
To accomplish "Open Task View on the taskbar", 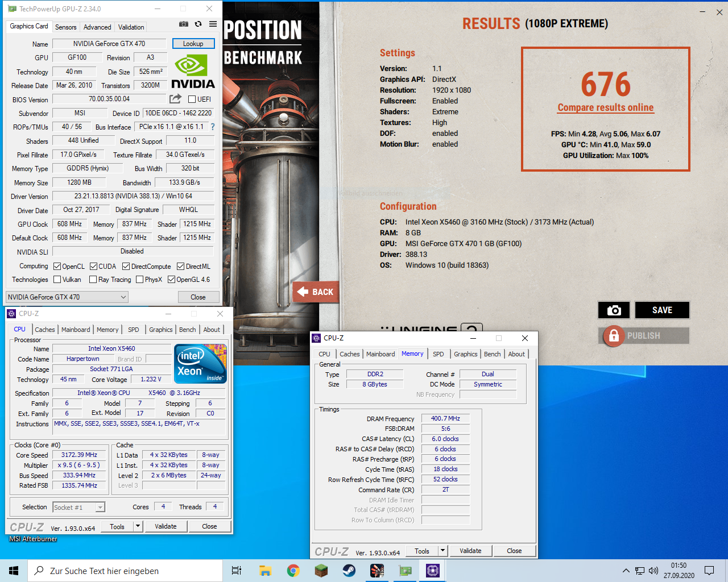I will click(x=236, y=571).
